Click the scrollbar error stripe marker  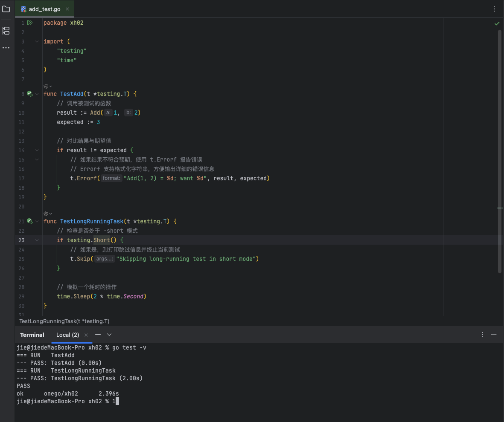pos(499,208)
